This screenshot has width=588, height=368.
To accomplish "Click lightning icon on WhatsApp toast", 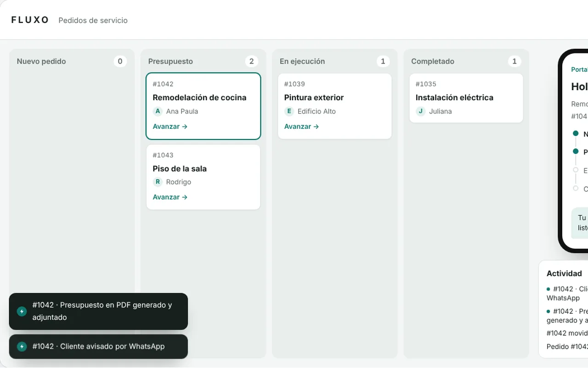I will click(22, 346).
